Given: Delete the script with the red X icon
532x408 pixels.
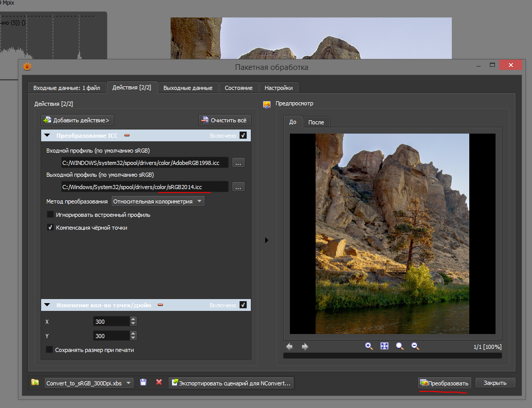Looking at the screenshot, I should coord(159,383).
